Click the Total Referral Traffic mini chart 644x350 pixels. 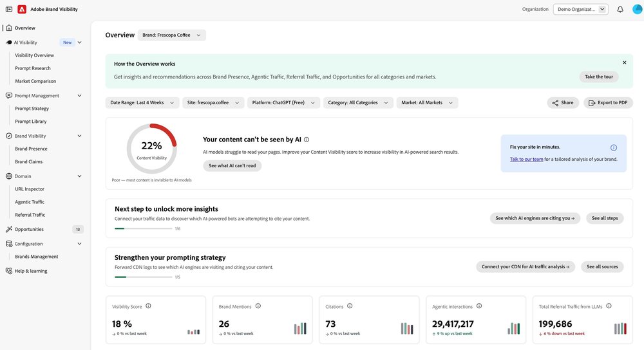pos(620,328)
